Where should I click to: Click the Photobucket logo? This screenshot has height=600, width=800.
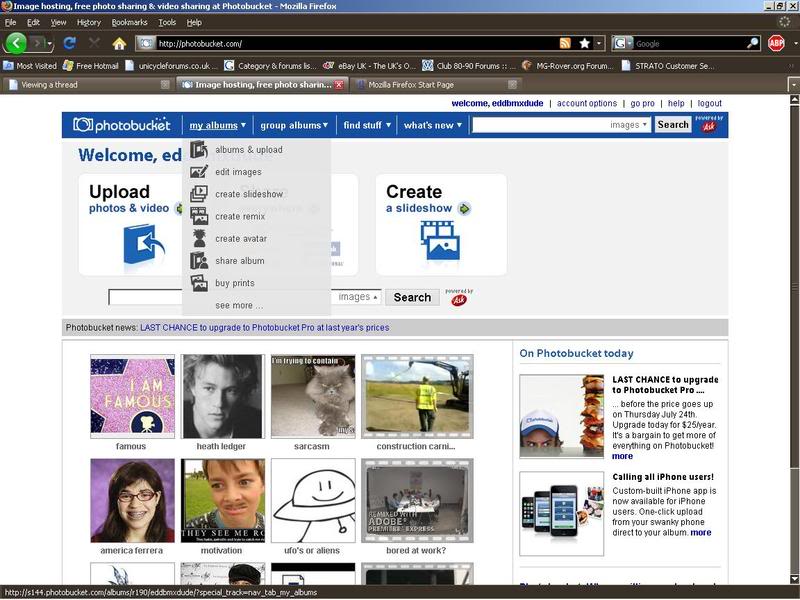tap(121, 124)
